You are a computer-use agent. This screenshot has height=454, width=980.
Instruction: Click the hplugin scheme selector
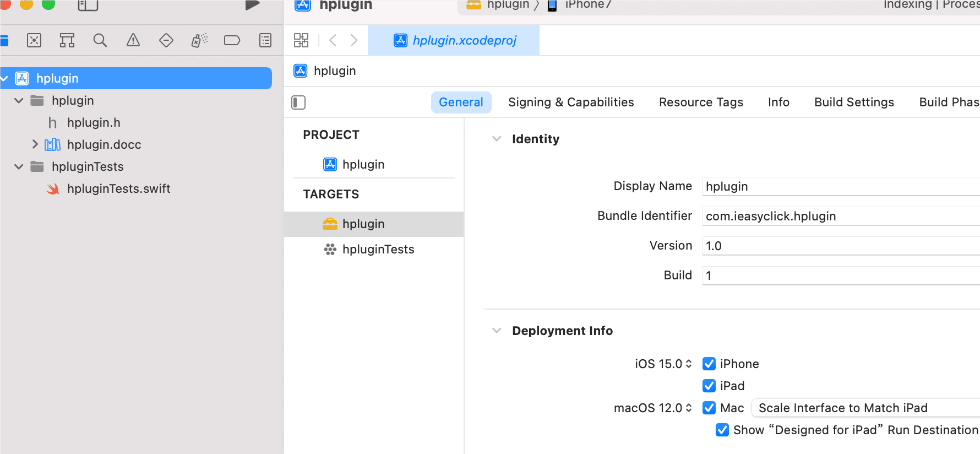[x=498, y=5]
